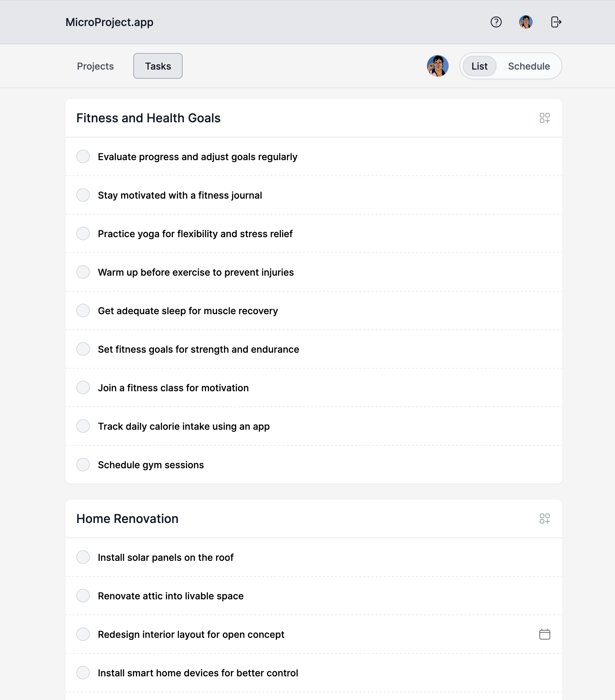
Task: Open calendar icon on Redesign interior layout task
Action: tap(544, 634)
